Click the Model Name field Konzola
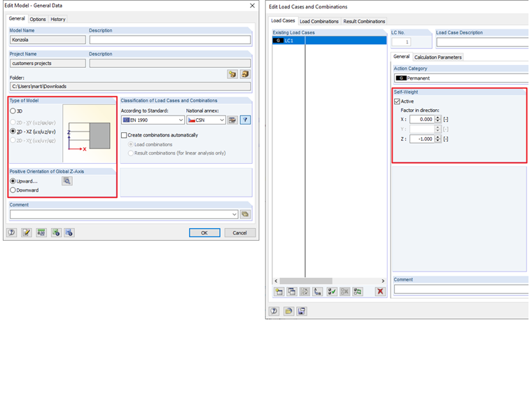 [x=48, y=40]
